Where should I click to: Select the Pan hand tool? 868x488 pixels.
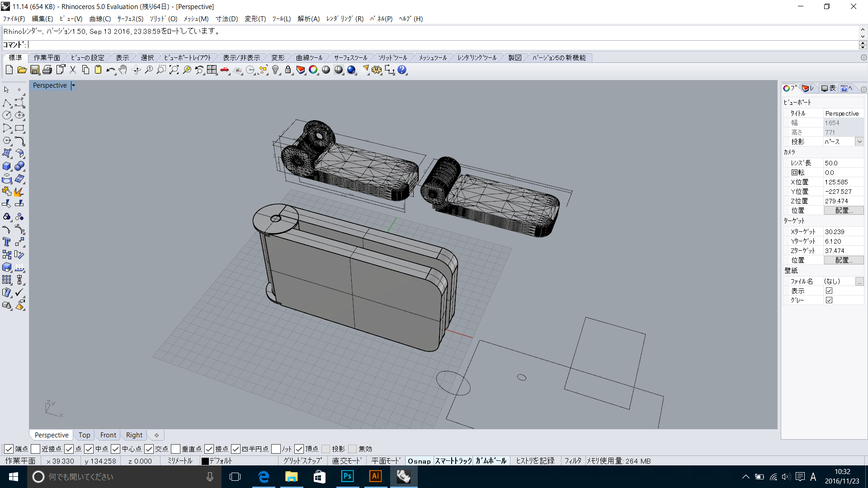click(x=123, y=70)
